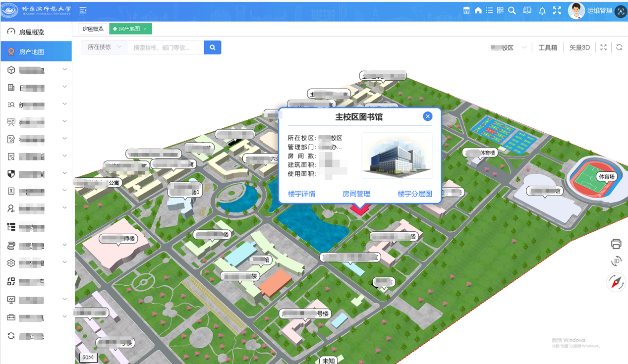Open the 所在楼栋 dropdown

pyautogui.click(x=104, y=47)
